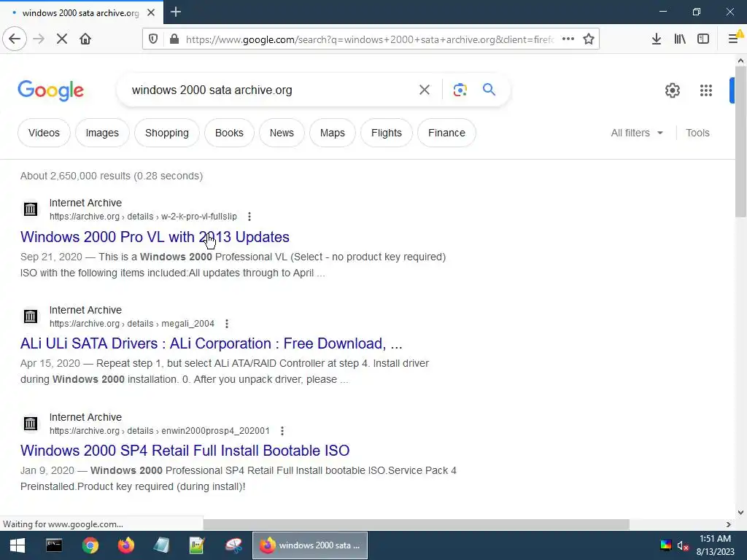Open the Library bookmarks and history
Image resolution: width=747 pixels, height=560 pixels.
pos(680,39)
